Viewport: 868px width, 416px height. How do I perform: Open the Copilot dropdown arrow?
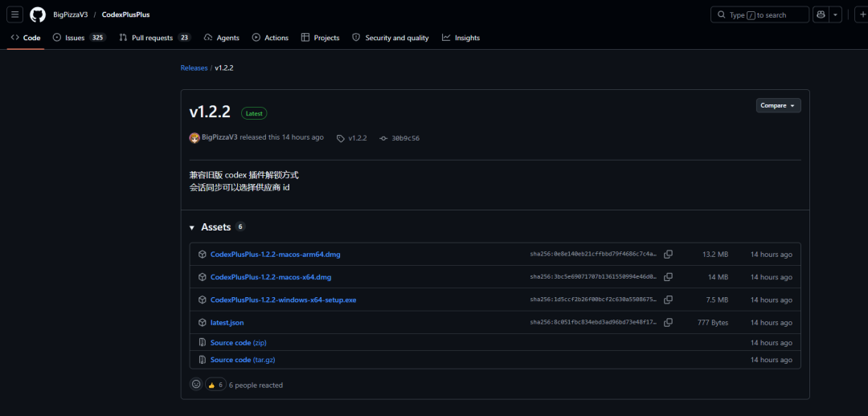pos(835,14)
